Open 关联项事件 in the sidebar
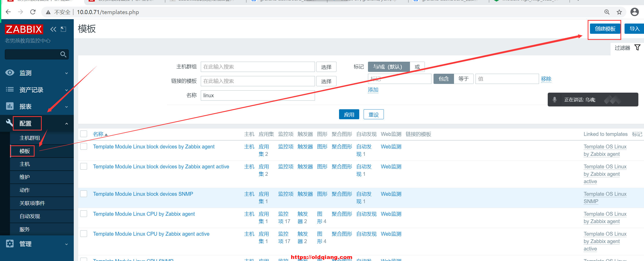Screen dimensions: 644x261 click(x=32, y=203)
